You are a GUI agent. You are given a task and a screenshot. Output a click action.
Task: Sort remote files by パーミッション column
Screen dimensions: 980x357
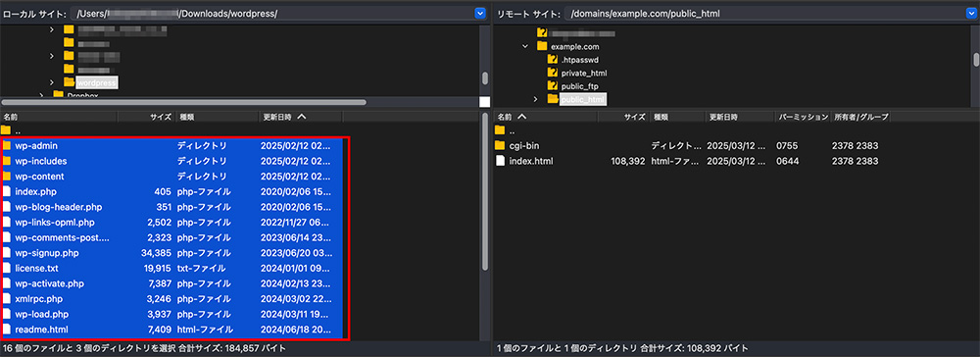(x=803, y=117)
